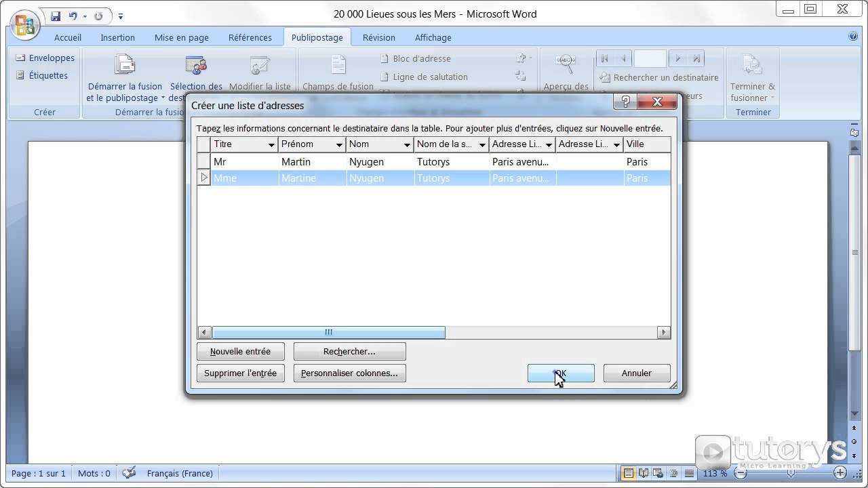The image size is (868, 488).
Task: Click Personnaliser colonnes...
Action: pos(349,373)
